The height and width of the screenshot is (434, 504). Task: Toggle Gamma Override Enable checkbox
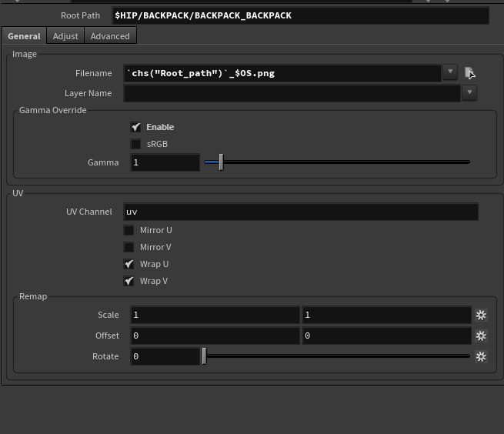click(135, 127)
